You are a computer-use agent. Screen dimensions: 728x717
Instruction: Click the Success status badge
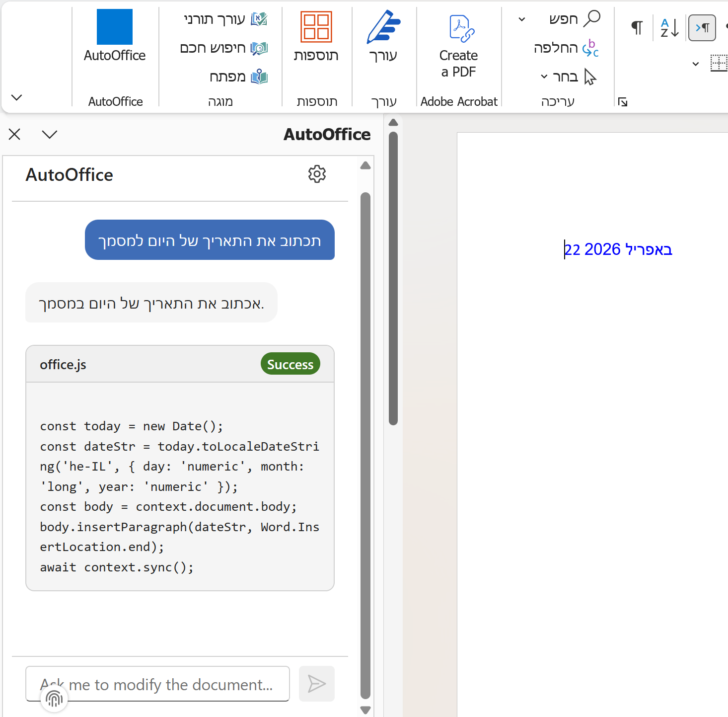(x=290, y=364)
